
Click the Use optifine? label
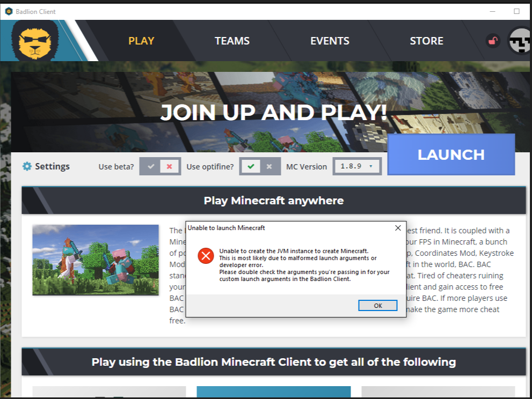pyautogui.click(x=210, y=167)
